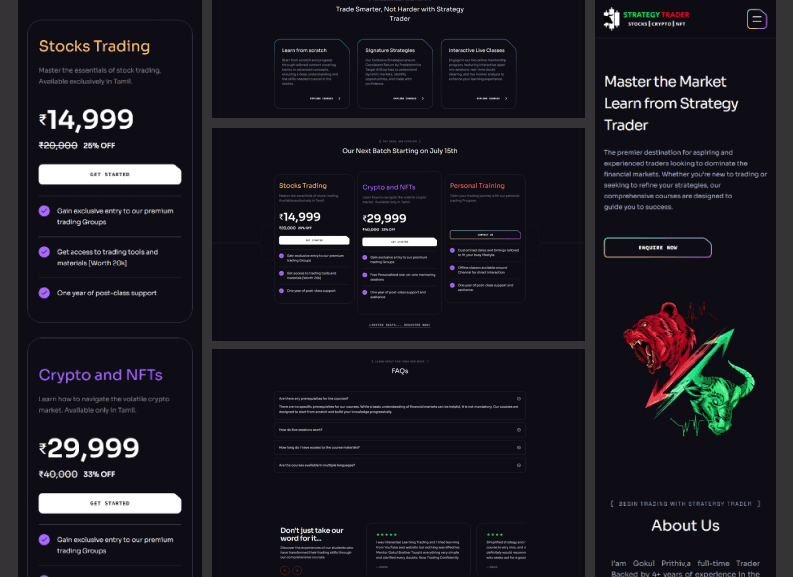Click the checkmark beside premium trading Groups under Stocks Trading
Viewport: 793px width, 577px height.
pyautogui.click(x=45, y=211)
